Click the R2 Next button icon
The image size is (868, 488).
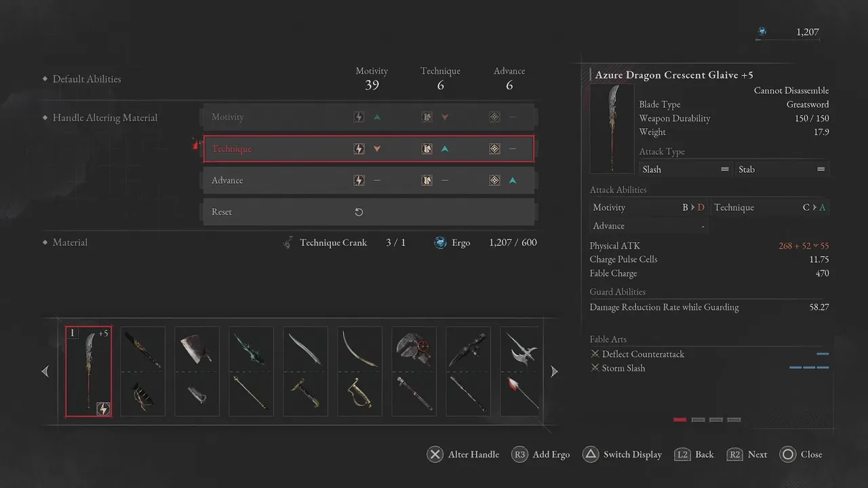(734, 455)
